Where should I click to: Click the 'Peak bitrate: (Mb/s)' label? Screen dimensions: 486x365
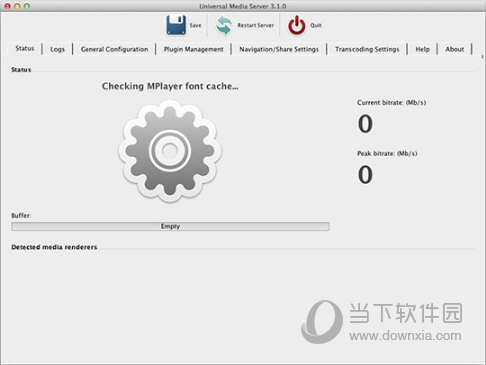tap(387, 154)
